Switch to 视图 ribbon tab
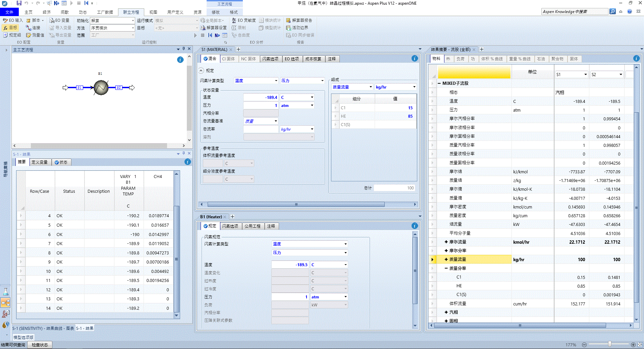The height and width of the screenshot is (349, 644). tap(153, 12)
